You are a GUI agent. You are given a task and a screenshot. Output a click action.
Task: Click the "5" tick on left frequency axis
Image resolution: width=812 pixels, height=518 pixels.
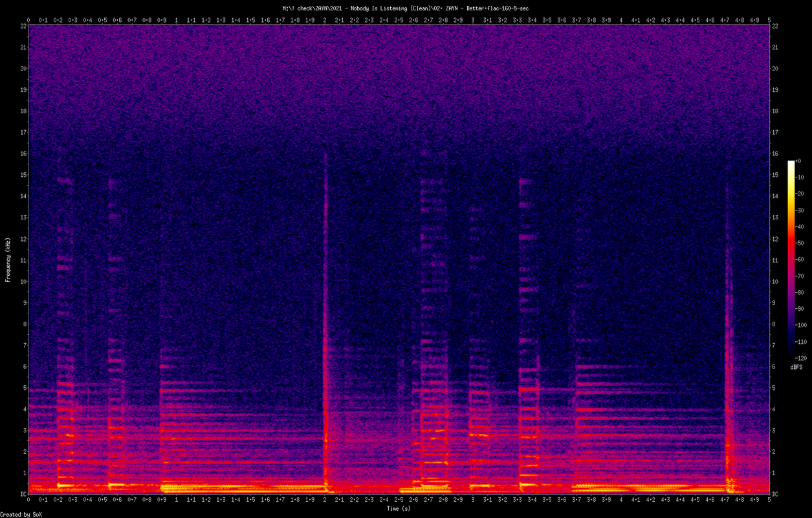point(24,388)
